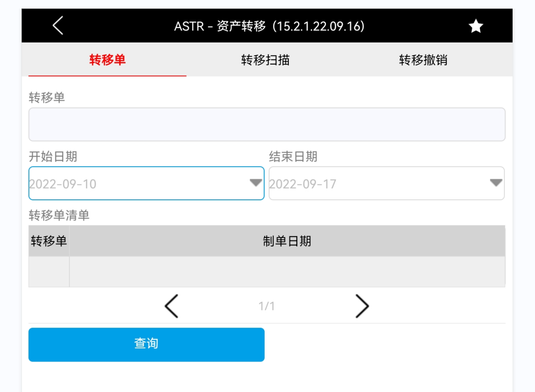Screen dimensions: 535x392
Task: Click the ASTR - 资产转移 title text
Action: pyautogui.click(x=269, y=26)
